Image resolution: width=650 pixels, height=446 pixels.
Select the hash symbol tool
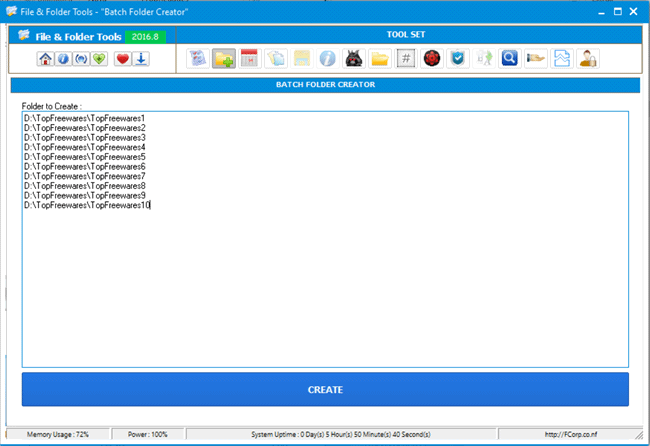[405, 59]
